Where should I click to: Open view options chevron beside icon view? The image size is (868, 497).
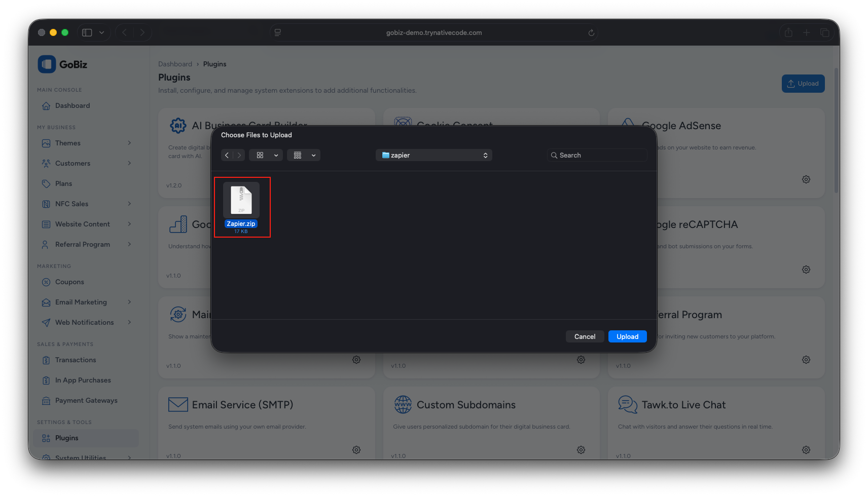[276, 155]
